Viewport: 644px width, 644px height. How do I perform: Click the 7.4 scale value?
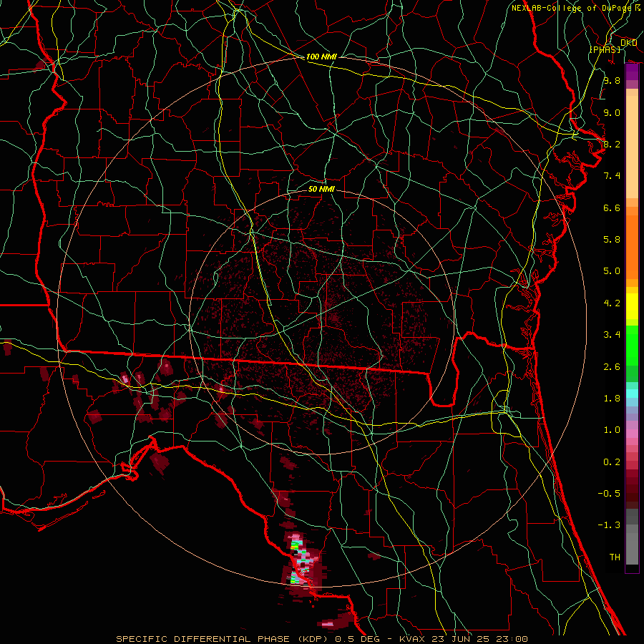(612, 176)
